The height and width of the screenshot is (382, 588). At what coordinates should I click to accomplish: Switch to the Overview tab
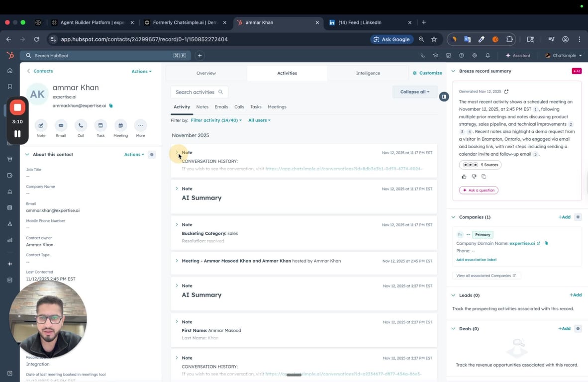coord(206,73)
